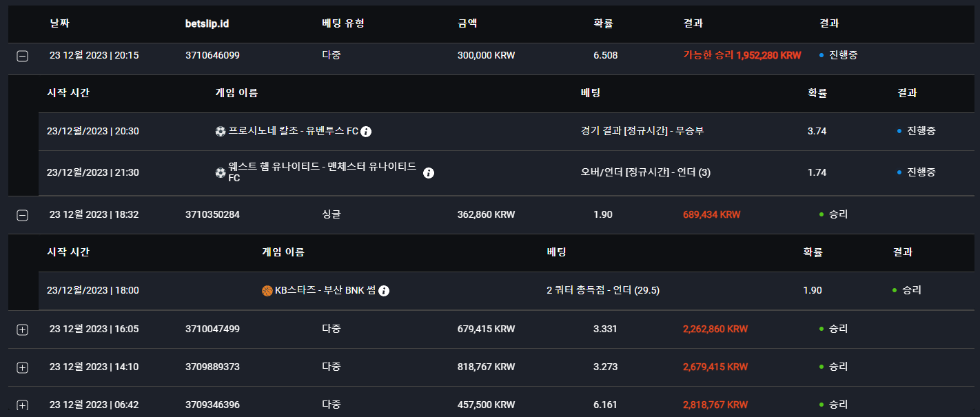Expand betslip 3710047499 row
Viewport: 980px width, 417px height.
[22, 330]
